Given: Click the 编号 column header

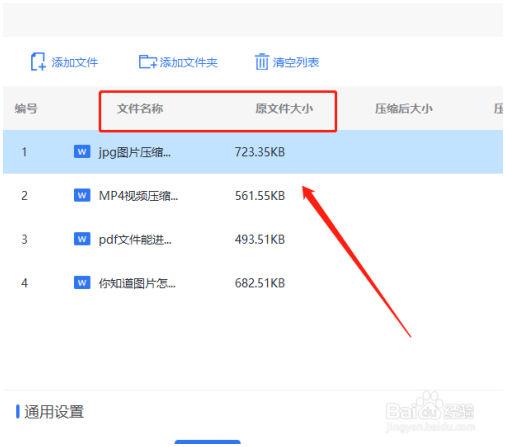Looking at the screenshot, I should point(26,109).
